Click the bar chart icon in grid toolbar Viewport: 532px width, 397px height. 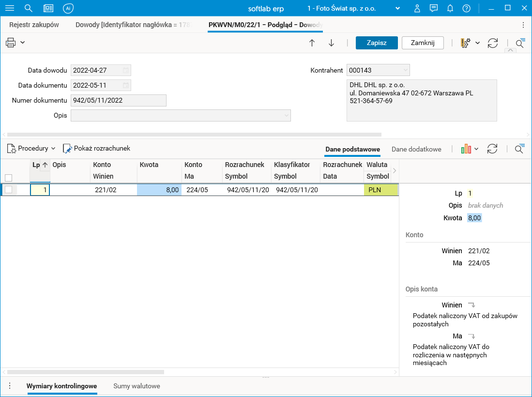click(466, 149)
